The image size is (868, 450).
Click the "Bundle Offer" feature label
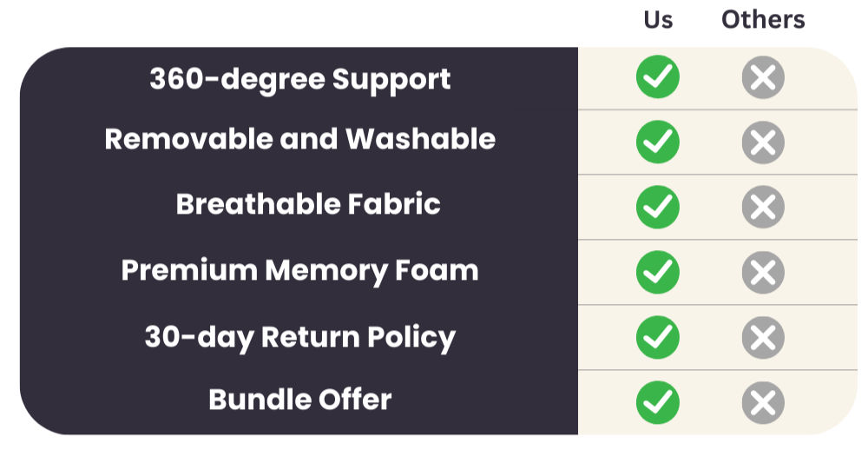coord(299,400)
